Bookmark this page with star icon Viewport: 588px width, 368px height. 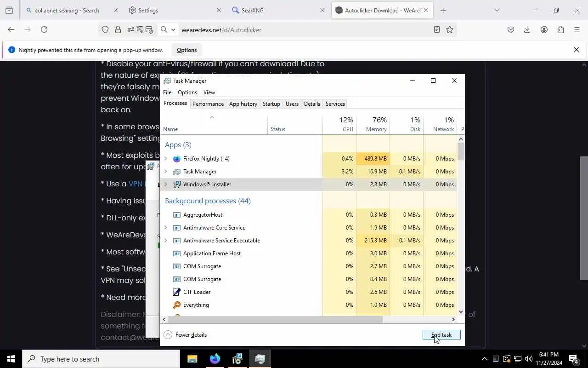(x=450, y=29)
